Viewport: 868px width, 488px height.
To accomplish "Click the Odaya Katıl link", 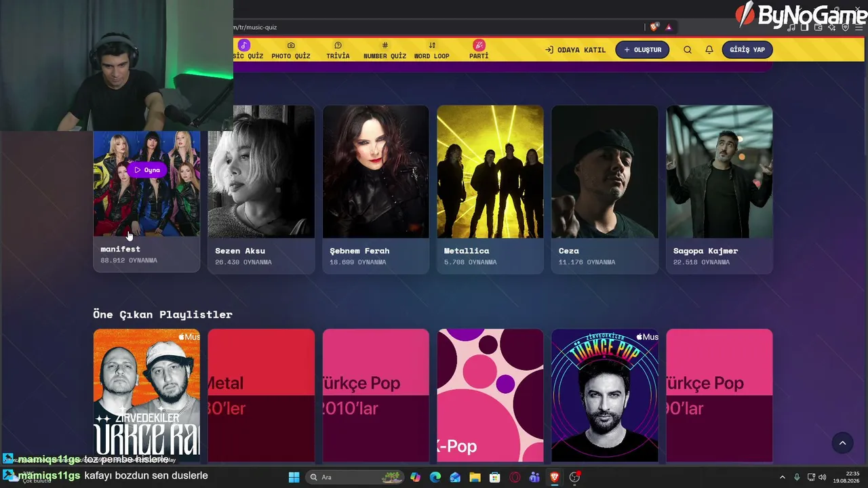I will (576, 49).
